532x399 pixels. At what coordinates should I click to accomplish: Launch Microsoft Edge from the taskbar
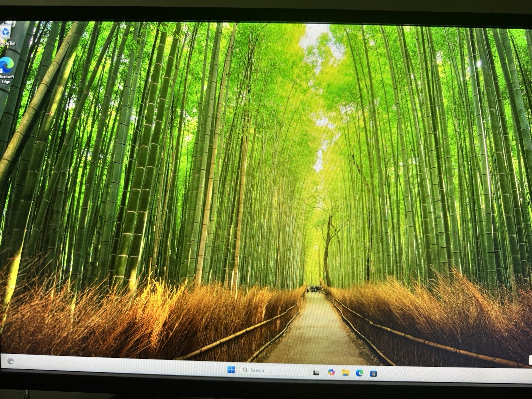[x=359, y=373]
